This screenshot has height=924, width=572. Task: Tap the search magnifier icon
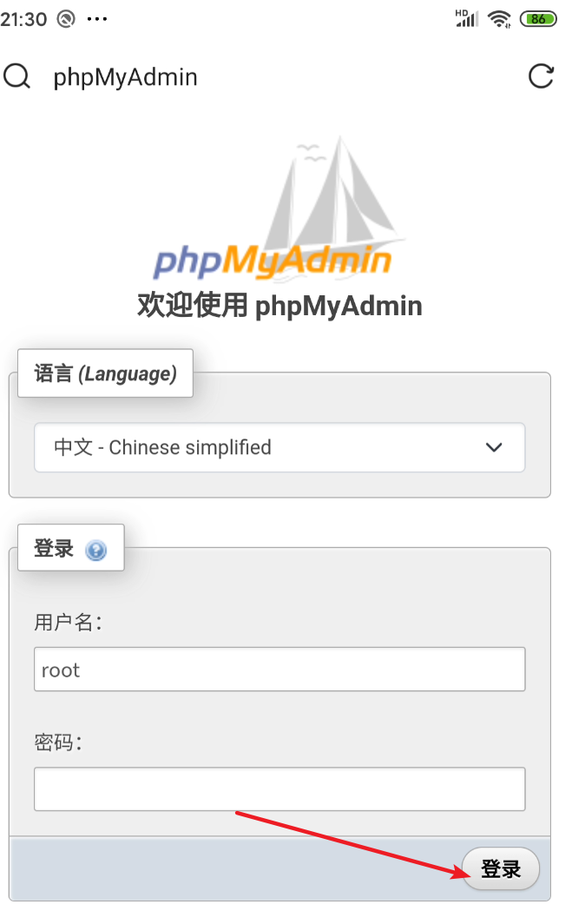click(16, 76)
